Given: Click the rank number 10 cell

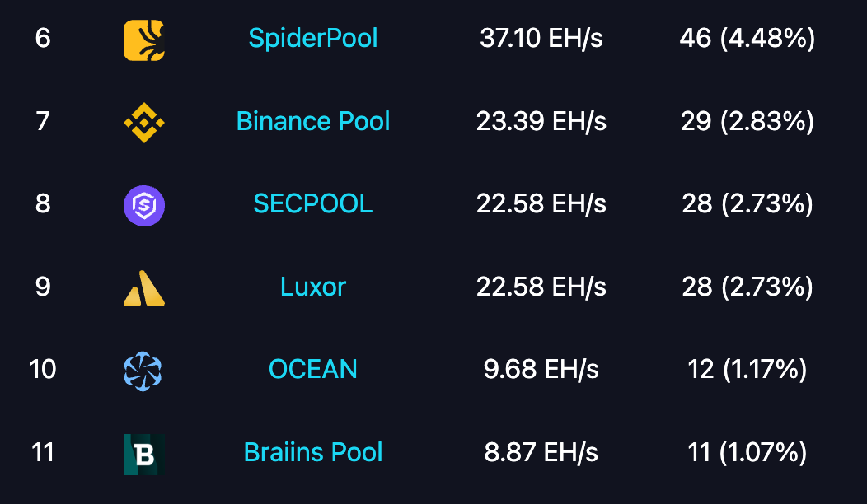Looking at the screenshot, I should coord(43,369).
